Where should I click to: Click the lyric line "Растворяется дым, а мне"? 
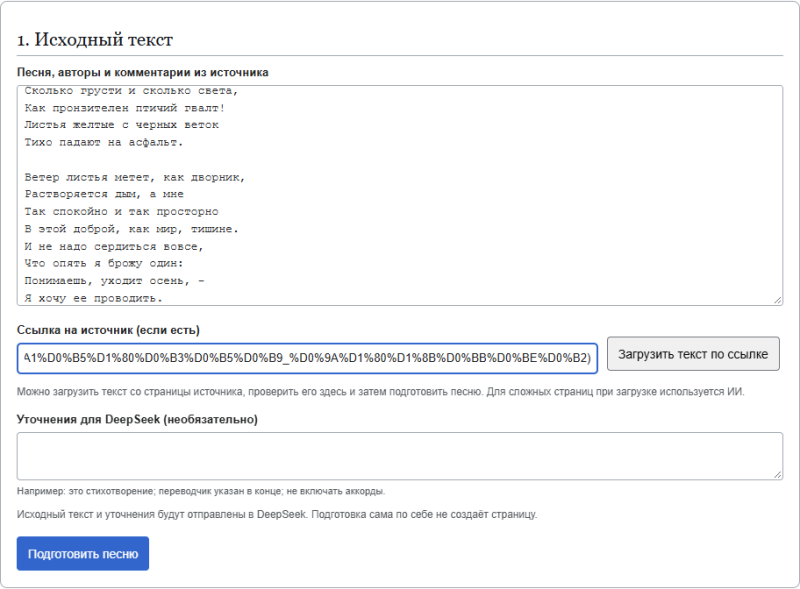[x=104, y=194]
